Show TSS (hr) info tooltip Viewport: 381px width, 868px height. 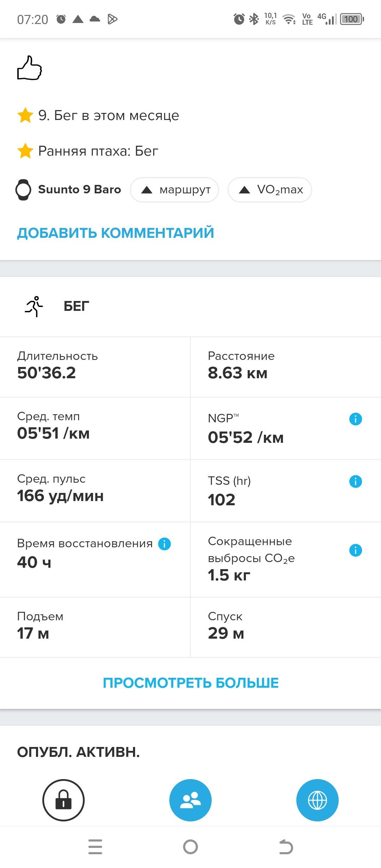pyautogui.click(x=355, y=481)
